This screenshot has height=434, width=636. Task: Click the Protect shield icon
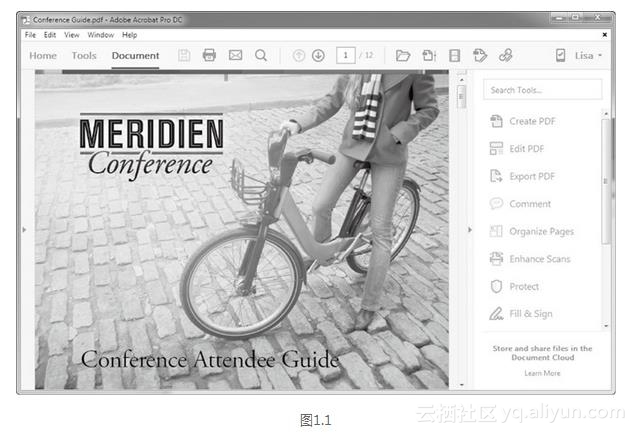(496, 286)
